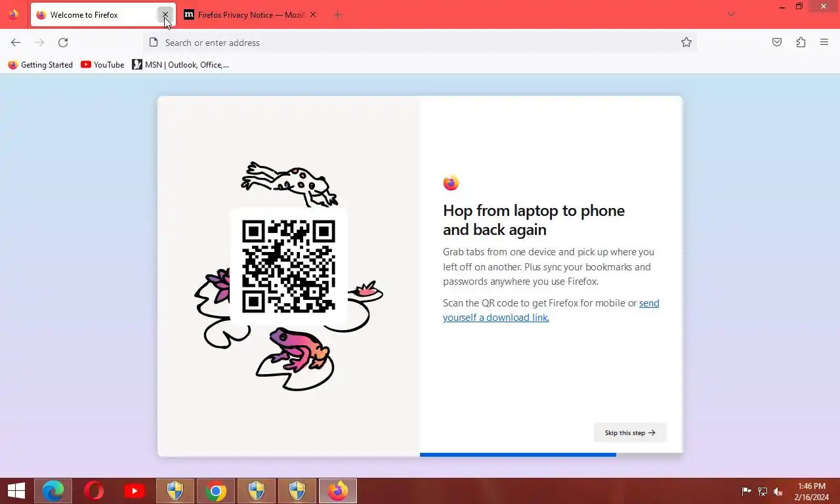840x504 pixels.
Task: Open the Save to Pocket icon
Action: coord(777,43)
